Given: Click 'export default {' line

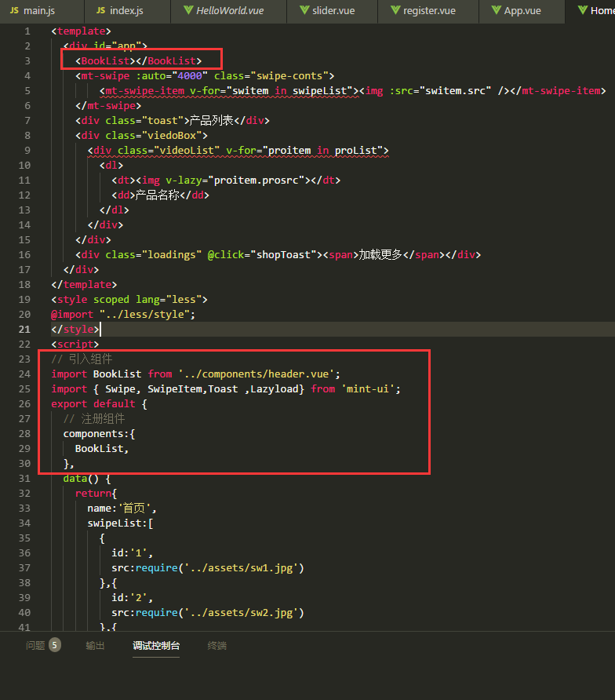Looking at the screenshot, I should click(99, 403).
